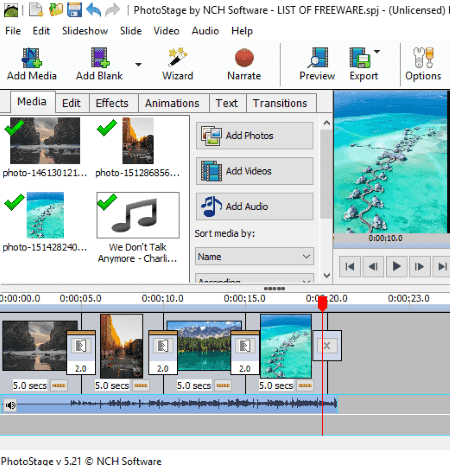
Task: Click the no-transition X box after last slide
Action: (327, 346)
